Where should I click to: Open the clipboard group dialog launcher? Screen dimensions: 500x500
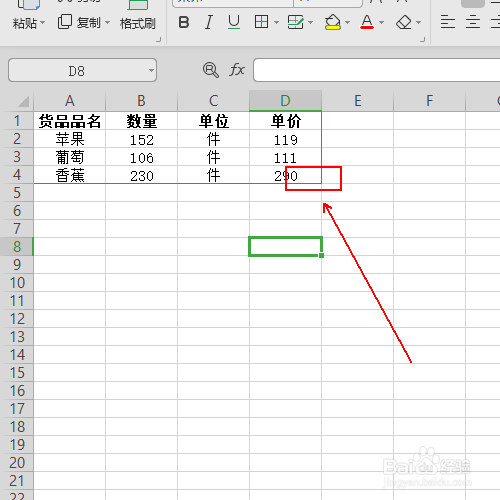[x=159, y=40]
